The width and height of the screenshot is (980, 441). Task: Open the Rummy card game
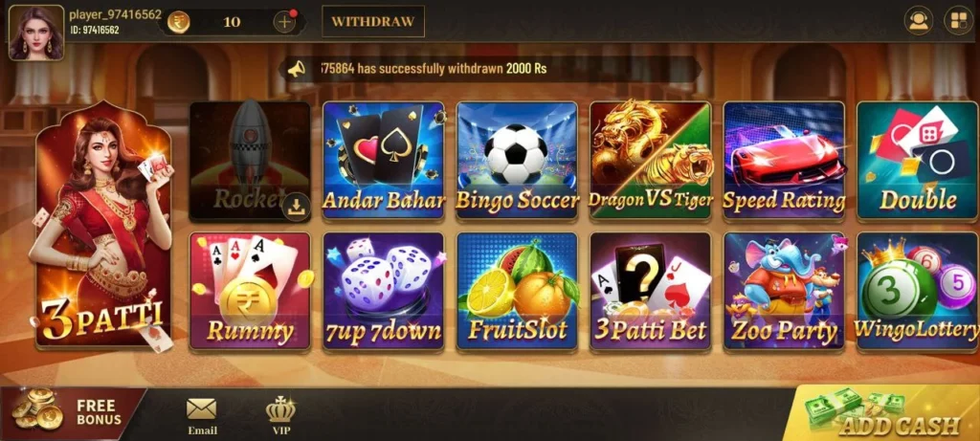(250, 291)
